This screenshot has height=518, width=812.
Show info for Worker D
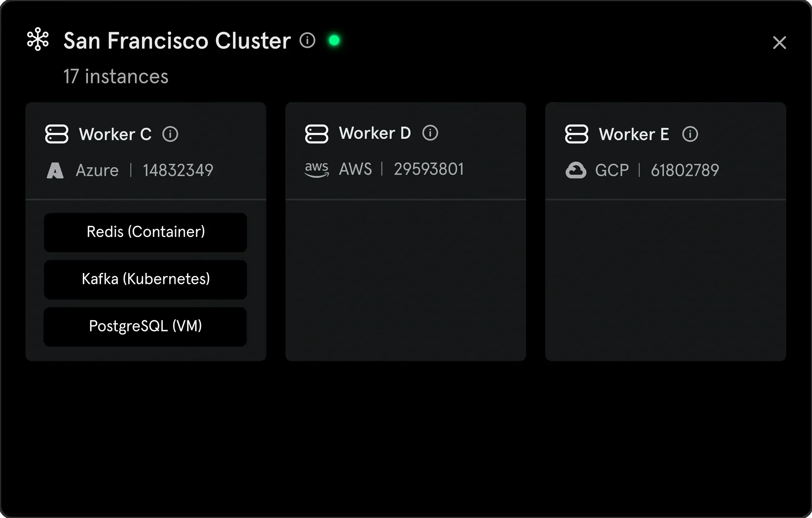point(430,133)
